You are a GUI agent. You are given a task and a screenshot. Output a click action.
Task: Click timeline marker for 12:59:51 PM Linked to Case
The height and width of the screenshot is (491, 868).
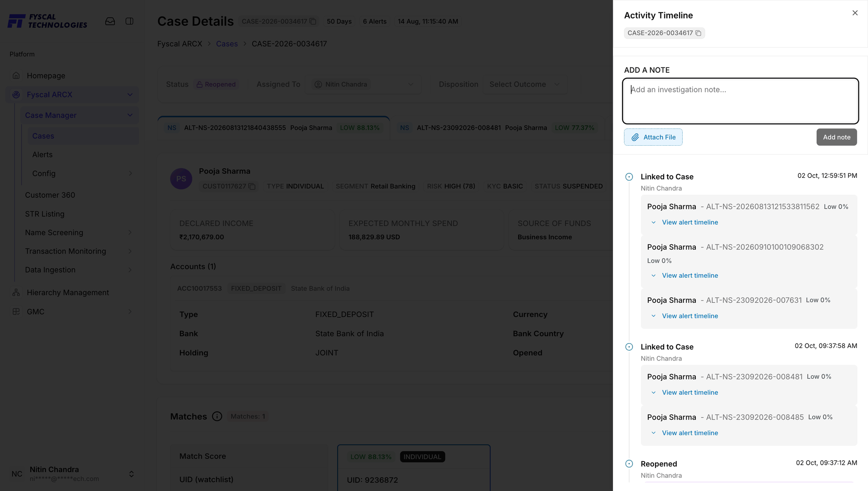coord(629,177)
